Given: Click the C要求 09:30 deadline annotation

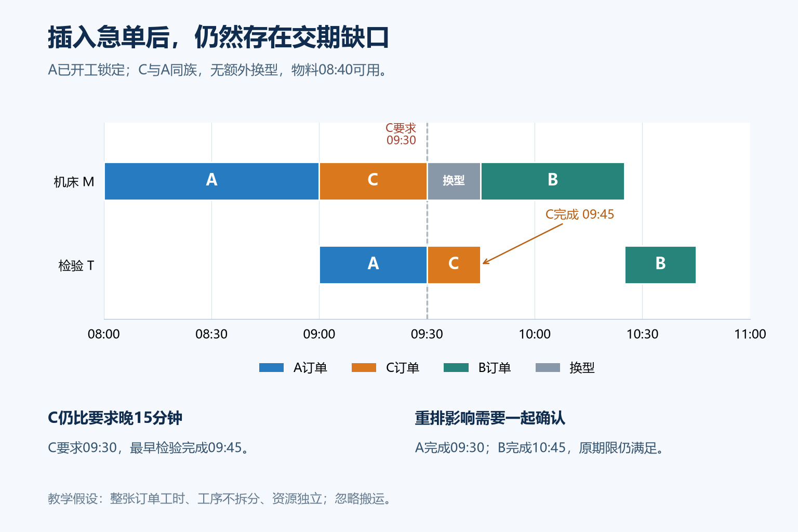Looking at the screenshot, I should click(x=401, y=134).
